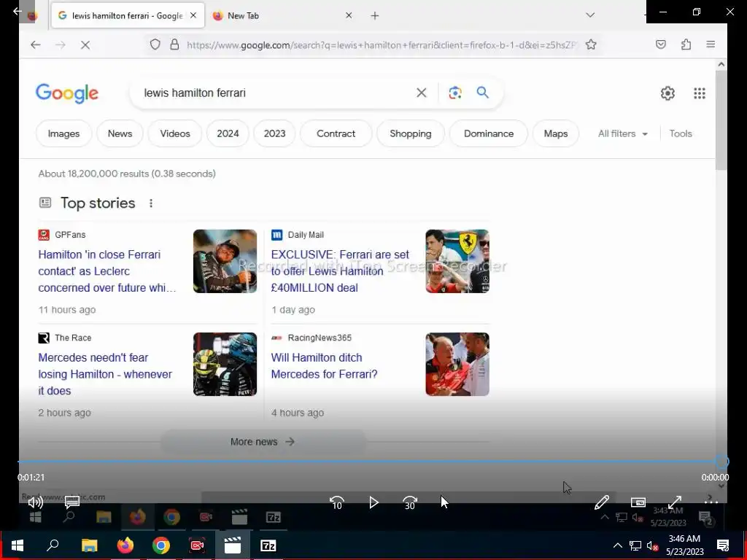Open Google quick settings gear
This screenshot has width=747, height=560.
click(x=667, y=93)
